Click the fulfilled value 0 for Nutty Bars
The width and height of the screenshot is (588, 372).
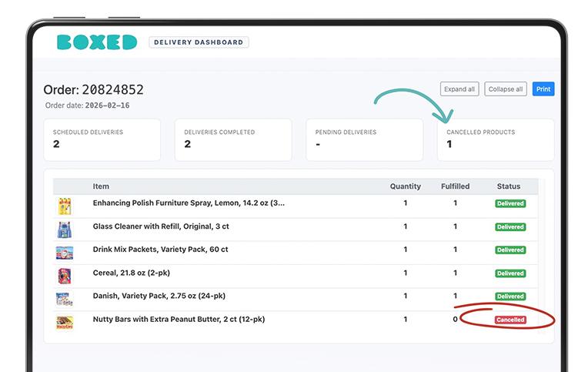point(455,319)
